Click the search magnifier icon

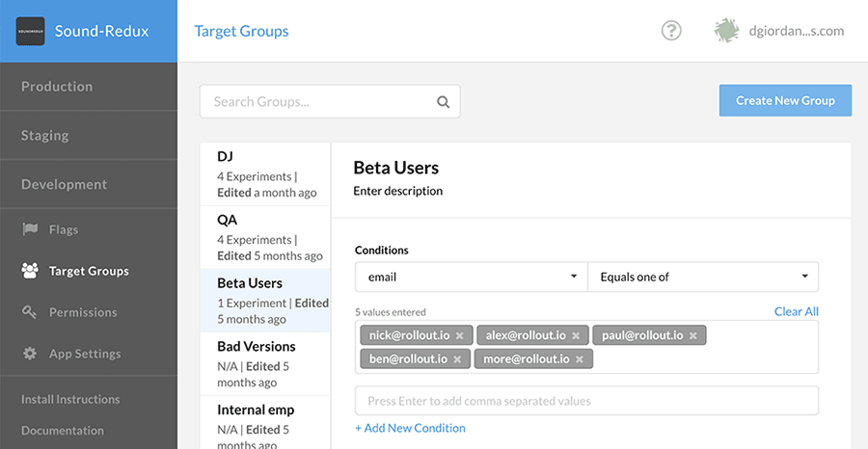[444, 102]
